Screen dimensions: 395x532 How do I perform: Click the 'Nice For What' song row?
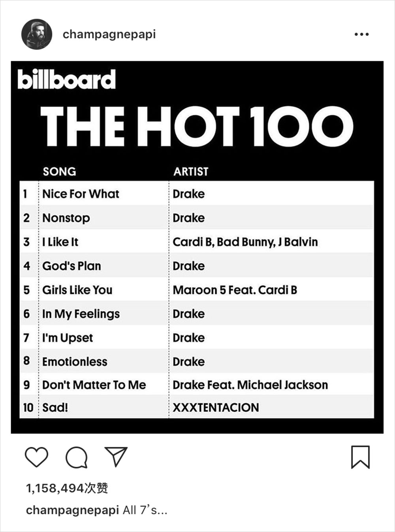pyautogui.click(x=81, y=194)
